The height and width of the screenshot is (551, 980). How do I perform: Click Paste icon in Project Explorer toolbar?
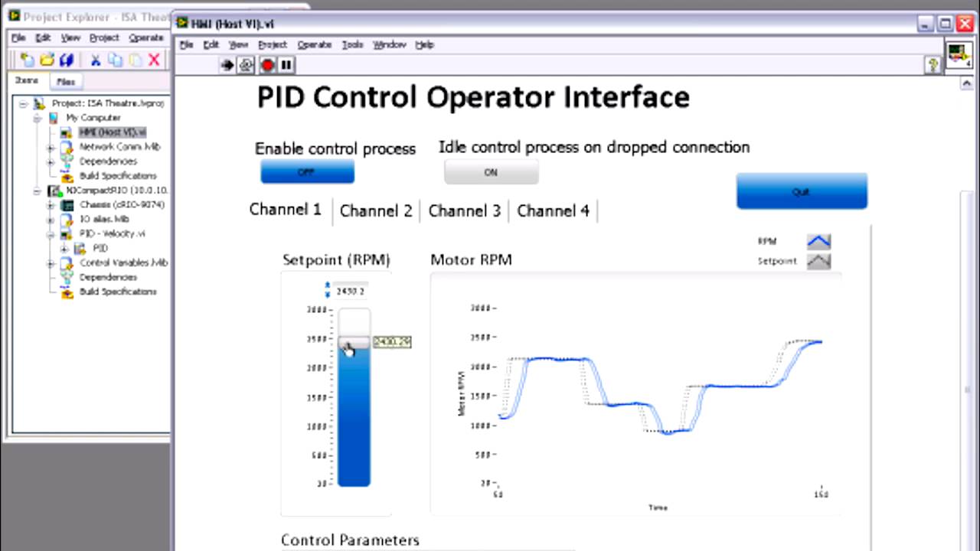coord(136,60)
